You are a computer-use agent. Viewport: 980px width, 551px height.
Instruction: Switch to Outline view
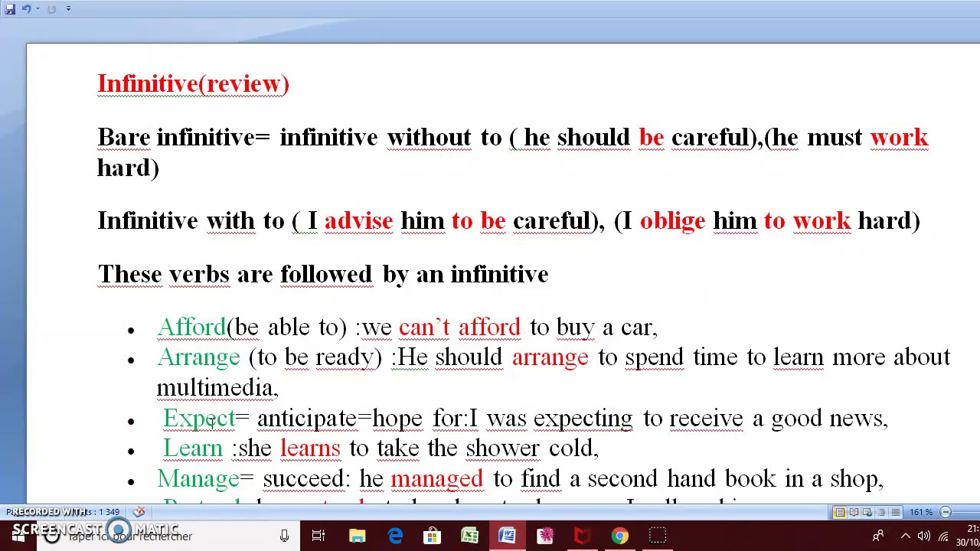click(881, 512)
